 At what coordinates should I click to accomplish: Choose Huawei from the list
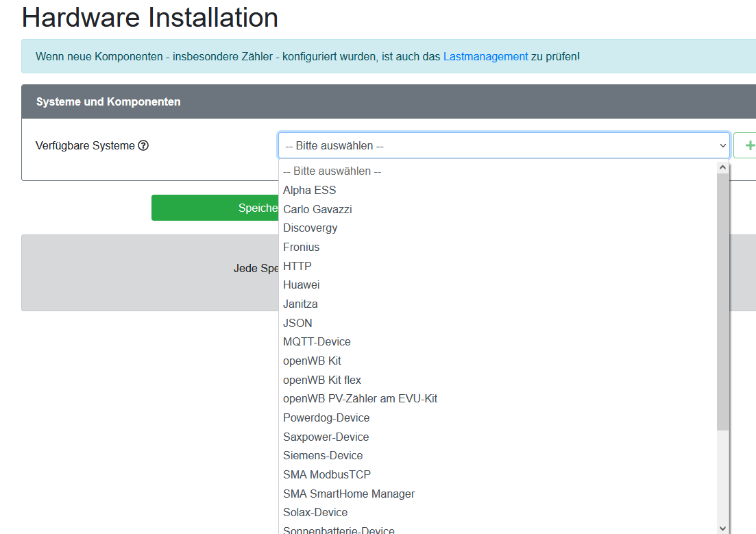(301, 284)
